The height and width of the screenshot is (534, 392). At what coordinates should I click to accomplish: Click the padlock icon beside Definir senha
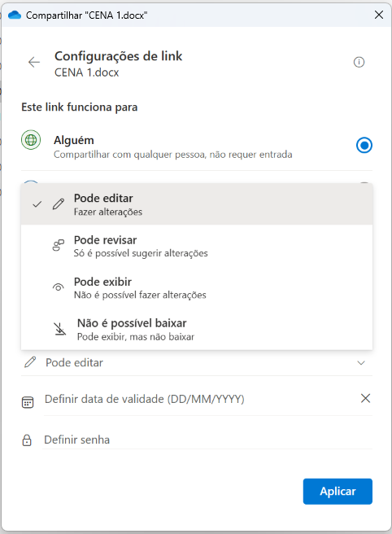(x=27, y=440)
